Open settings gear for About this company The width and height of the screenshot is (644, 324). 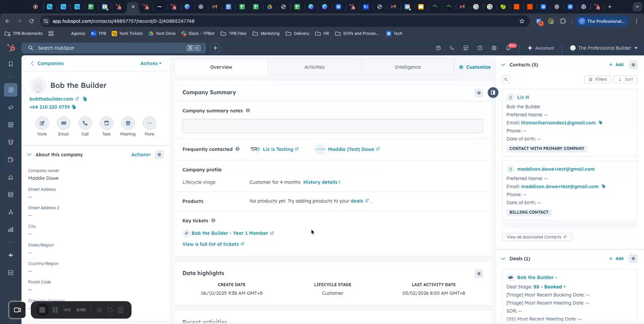(159, 154)
